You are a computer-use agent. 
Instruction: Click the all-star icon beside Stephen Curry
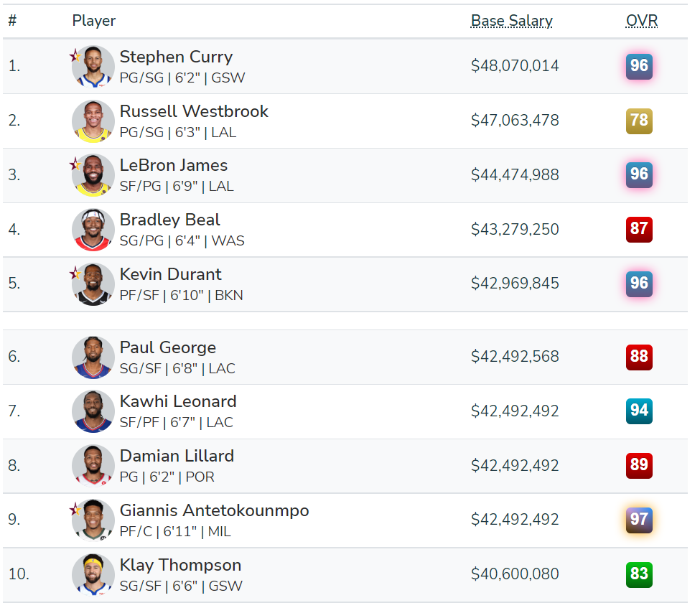(x=75, y=55)
